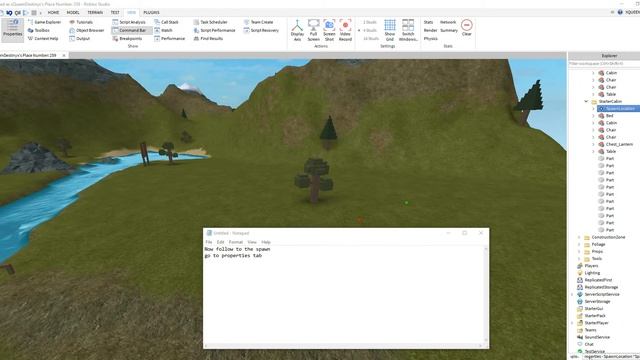This screenshot has width=640, height=360.
Task: Open Game Explorer panel
Action: coord(44,22)
